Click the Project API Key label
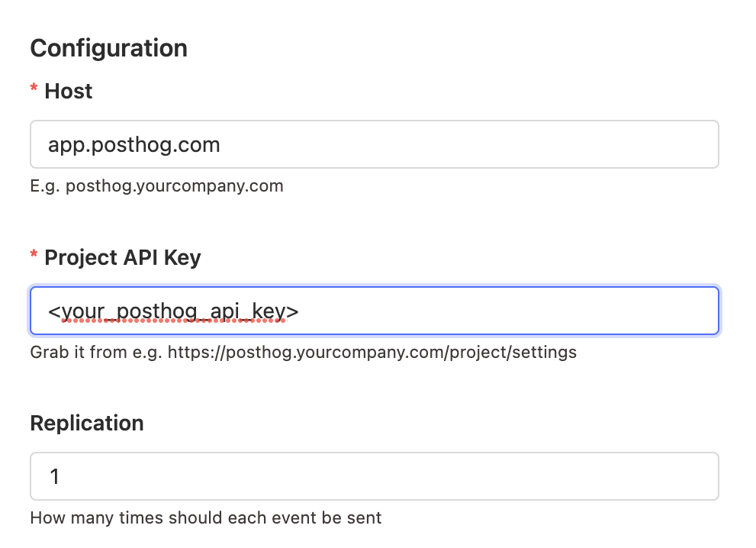Screen dimensions: 756x548 (x=122, y=258)
